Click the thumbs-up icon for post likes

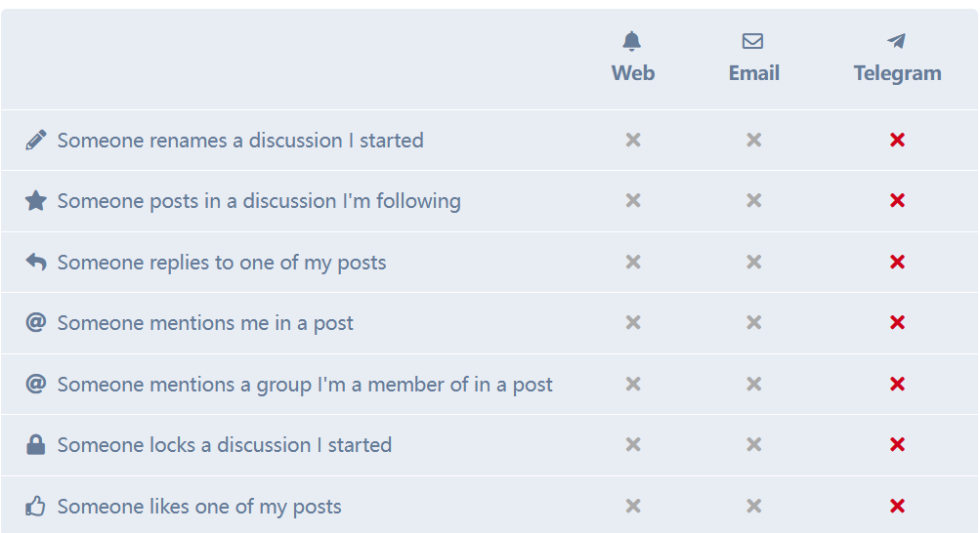click(x=35, y=506)
